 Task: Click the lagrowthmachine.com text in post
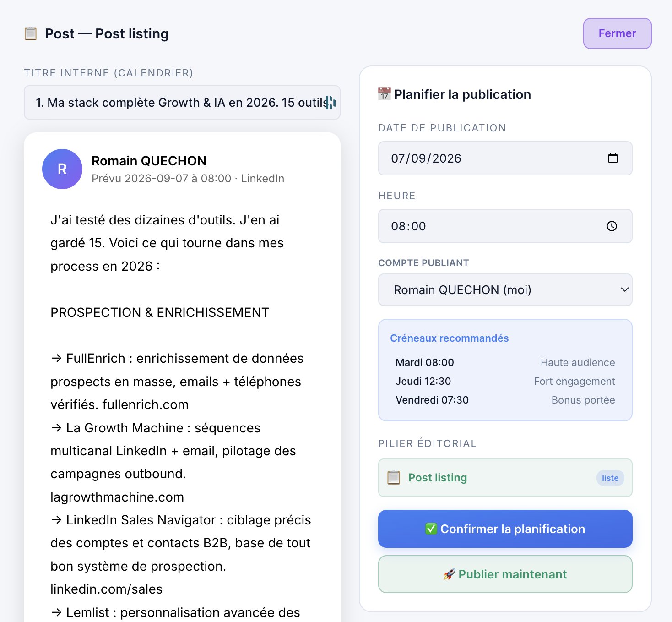click(117, 497)
